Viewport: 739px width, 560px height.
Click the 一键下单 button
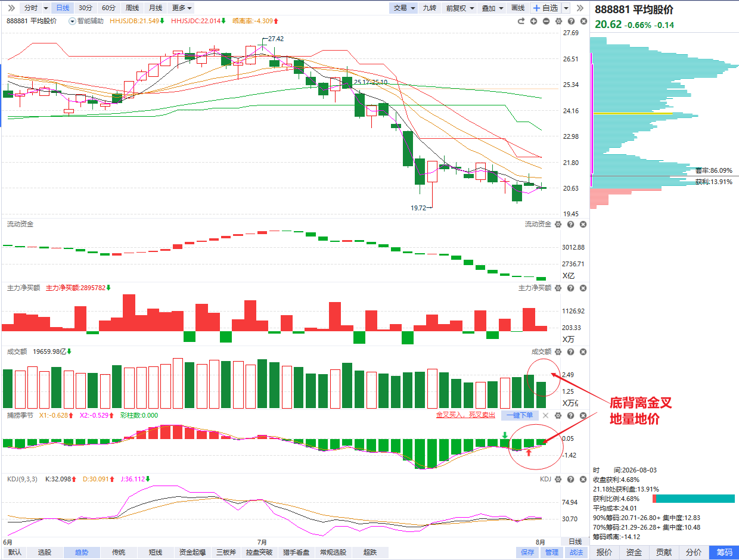point(520,415)
